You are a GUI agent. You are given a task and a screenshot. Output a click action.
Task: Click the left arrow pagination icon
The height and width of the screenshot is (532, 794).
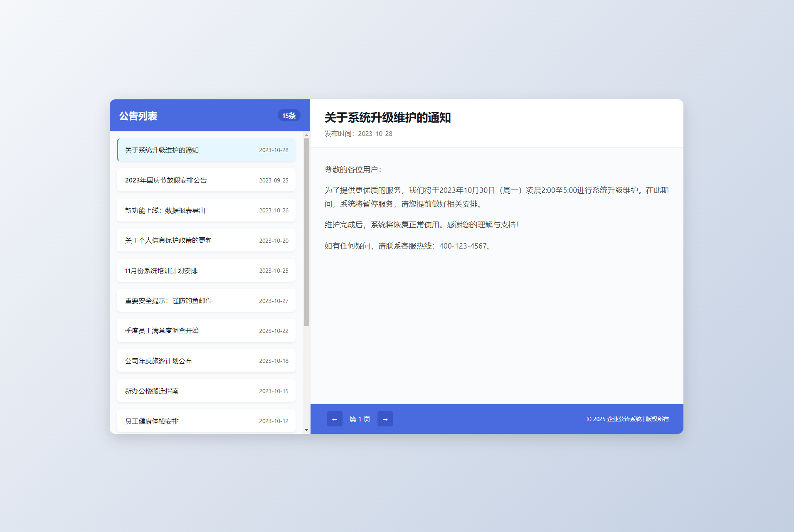(x=335, y=419)
